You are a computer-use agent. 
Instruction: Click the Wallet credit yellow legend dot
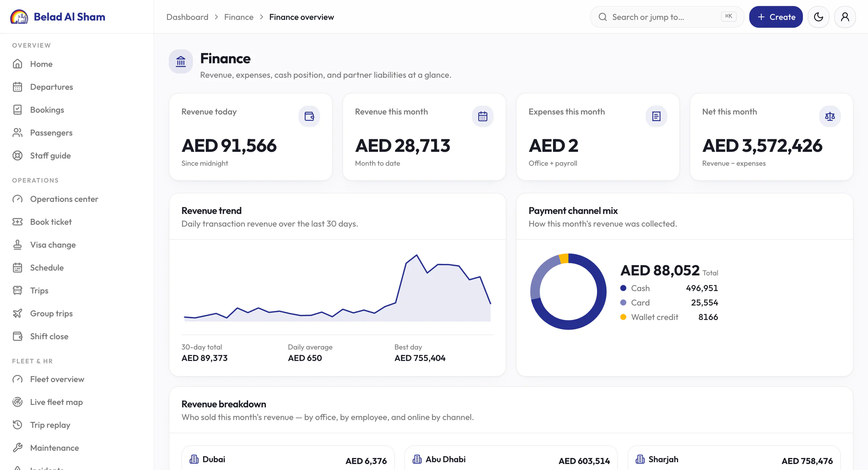[623, 317]
